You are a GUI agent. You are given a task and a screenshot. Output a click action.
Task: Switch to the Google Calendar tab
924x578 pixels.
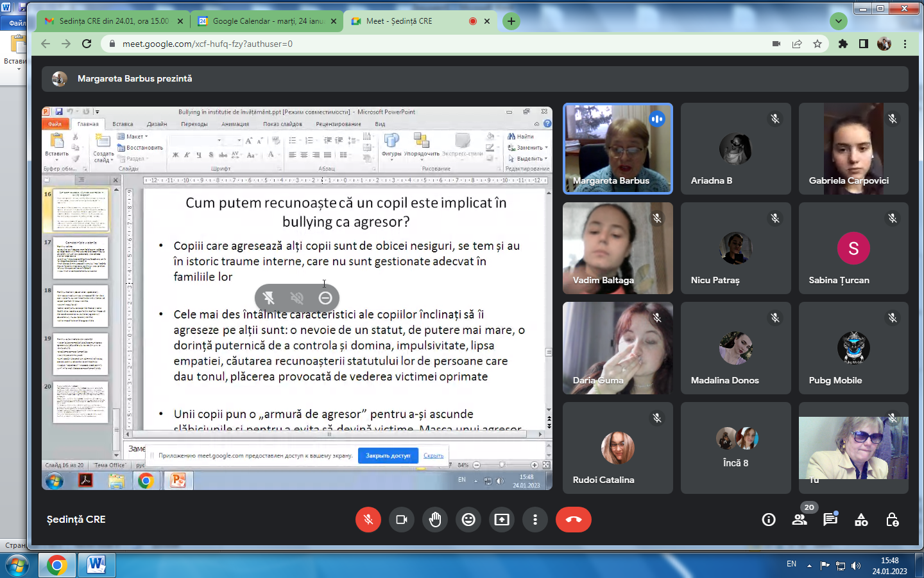[x=267, y=21]
